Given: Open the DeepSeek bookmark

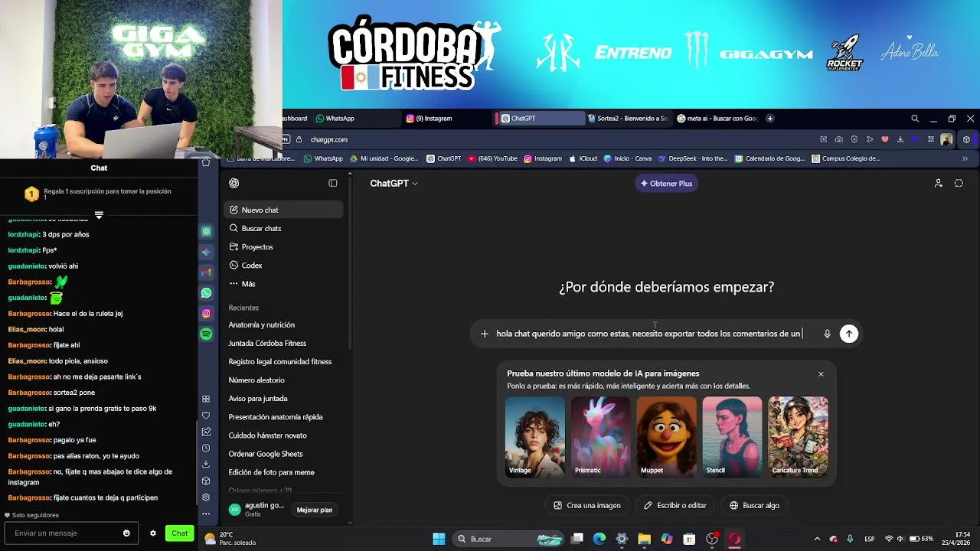Looking at the screenshot, I should (x=693, y=158).
